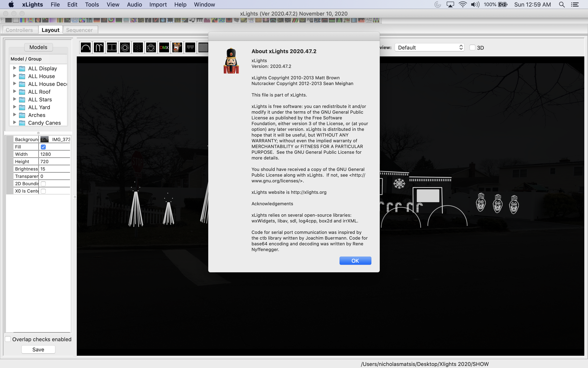Expand the ALL House Deco group

click(x=14, y=84)
